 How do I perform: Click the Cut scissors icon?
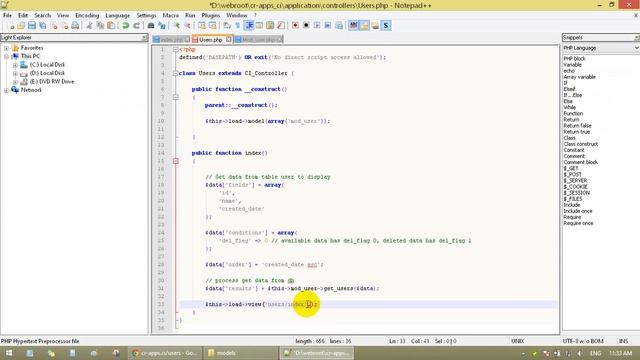tap(89, 26)
